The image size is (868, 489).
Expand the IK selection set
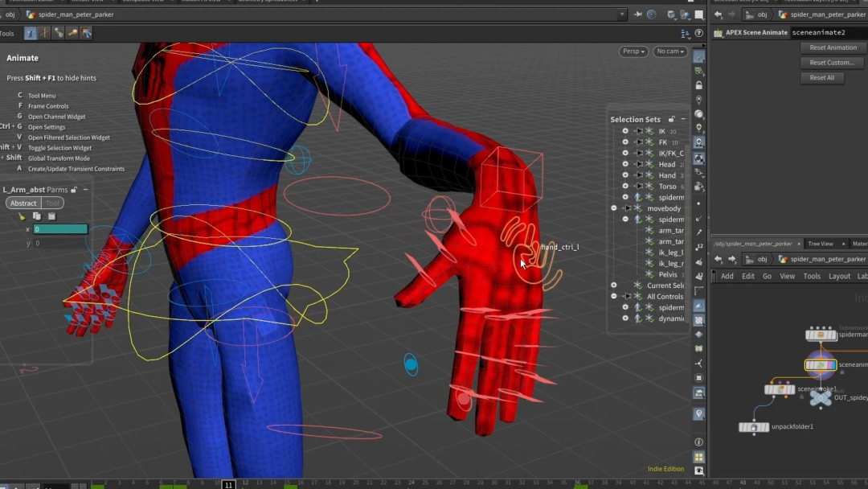point(625,131)
